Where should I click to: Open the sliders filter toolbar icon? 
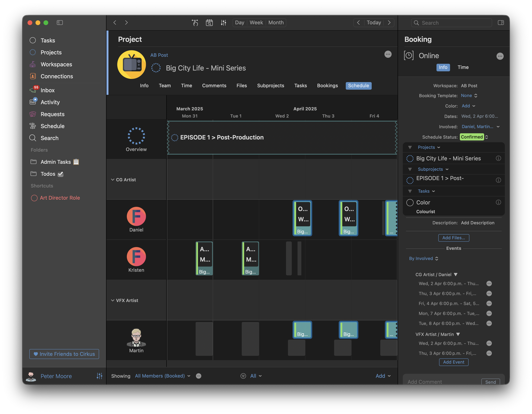point(223,23)
